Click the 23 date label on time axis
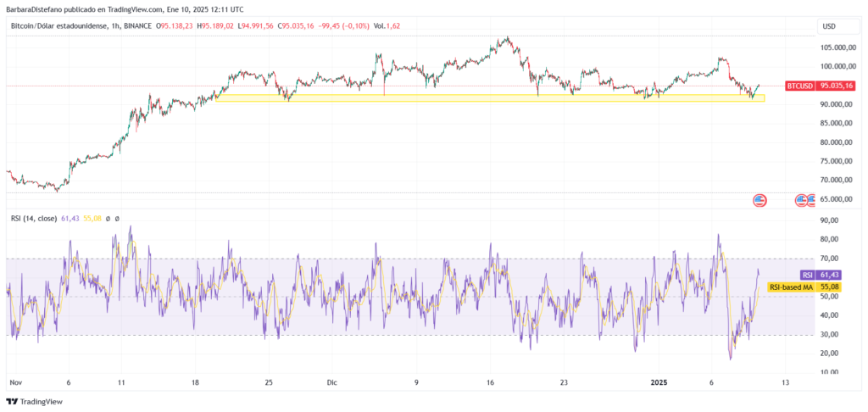This screenshot has width=868, height=412. tap(564, 382)
